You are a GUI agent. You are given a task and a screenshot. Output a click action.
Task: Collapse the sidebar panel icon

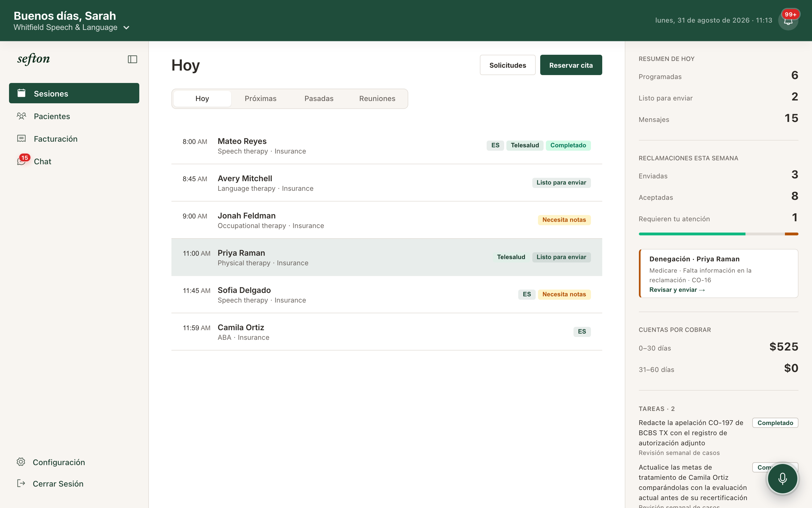(133, 60)
